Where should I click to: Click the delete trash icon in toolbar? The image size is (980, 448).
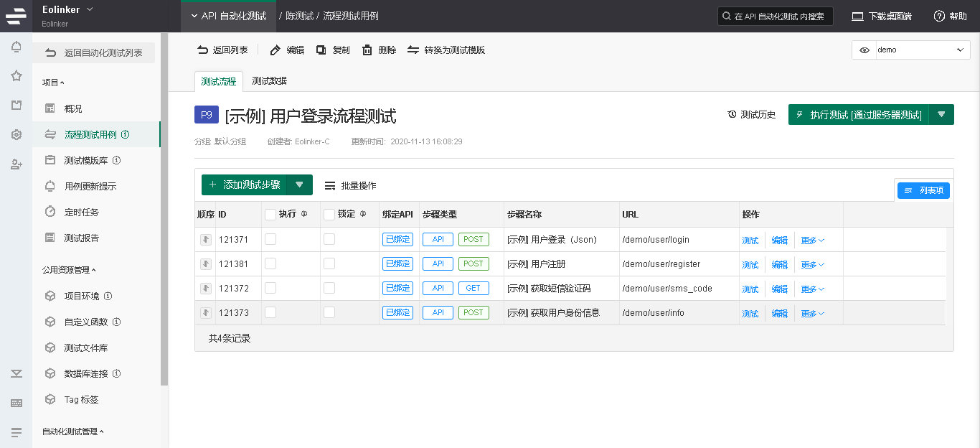coord(367,50)
